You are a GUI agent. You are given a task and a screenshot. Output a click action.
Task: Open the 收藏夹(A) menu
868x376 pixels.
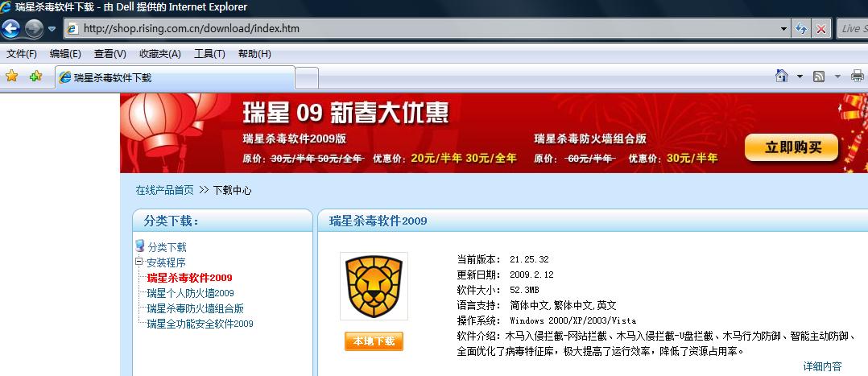point(160,54)
